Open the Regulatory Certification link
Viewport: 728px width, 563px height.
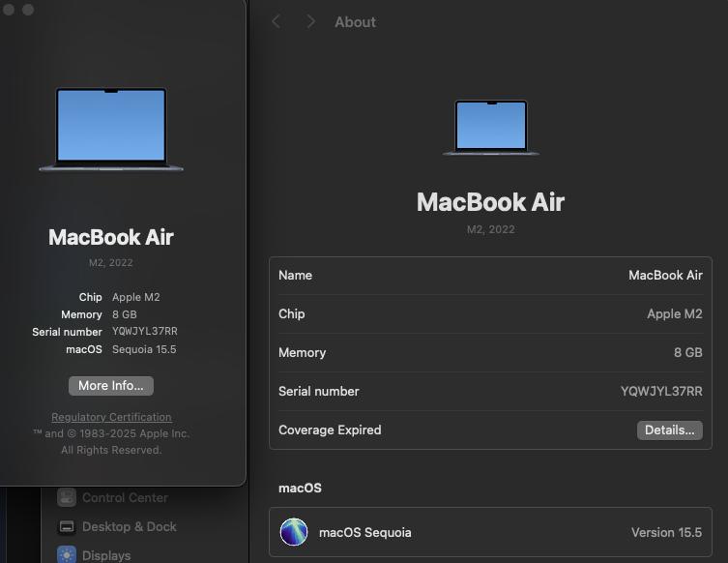[x=111, y=417]
